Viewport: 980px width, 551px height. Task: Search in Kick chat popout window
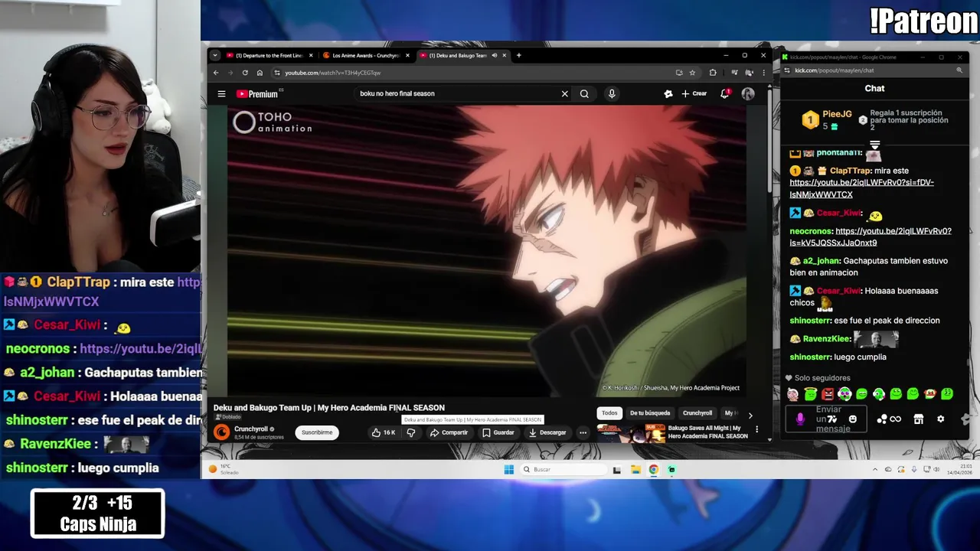959,70
